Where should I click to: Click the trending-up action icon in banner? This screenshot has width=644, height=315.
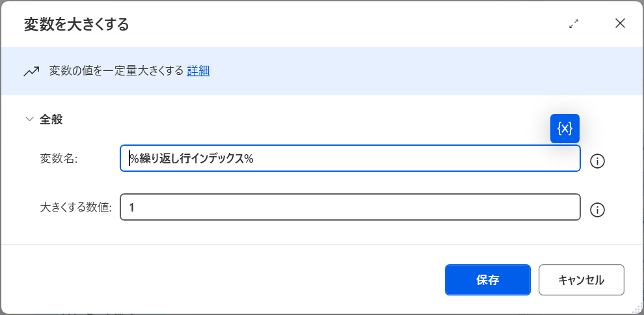(31, 71)
